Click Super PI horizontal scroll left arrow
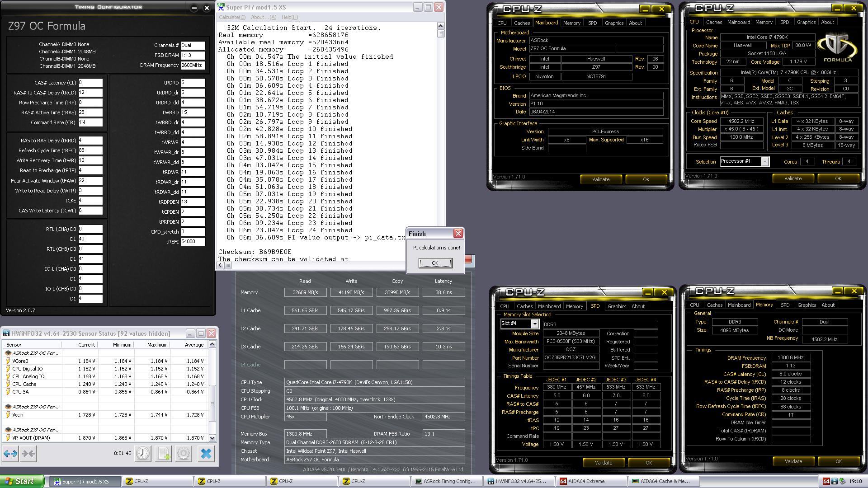The width and height of the screenshot is (868, 488). 220,265
